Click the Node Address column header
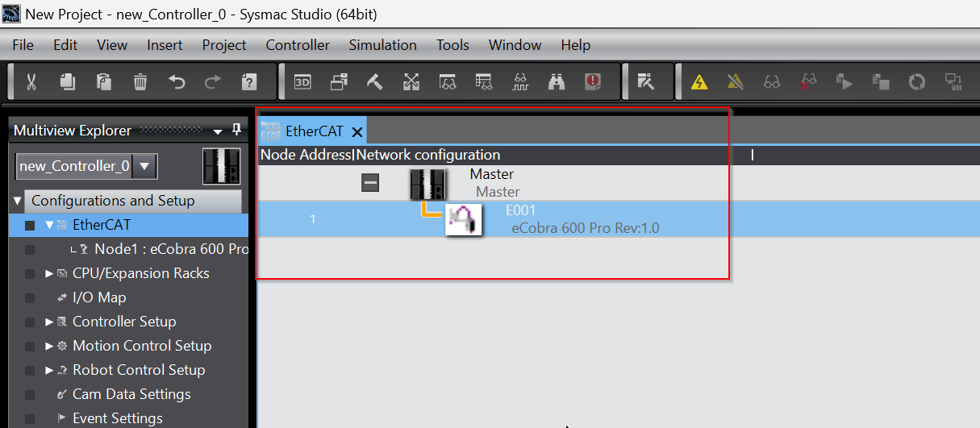 (x=306, y=155)
